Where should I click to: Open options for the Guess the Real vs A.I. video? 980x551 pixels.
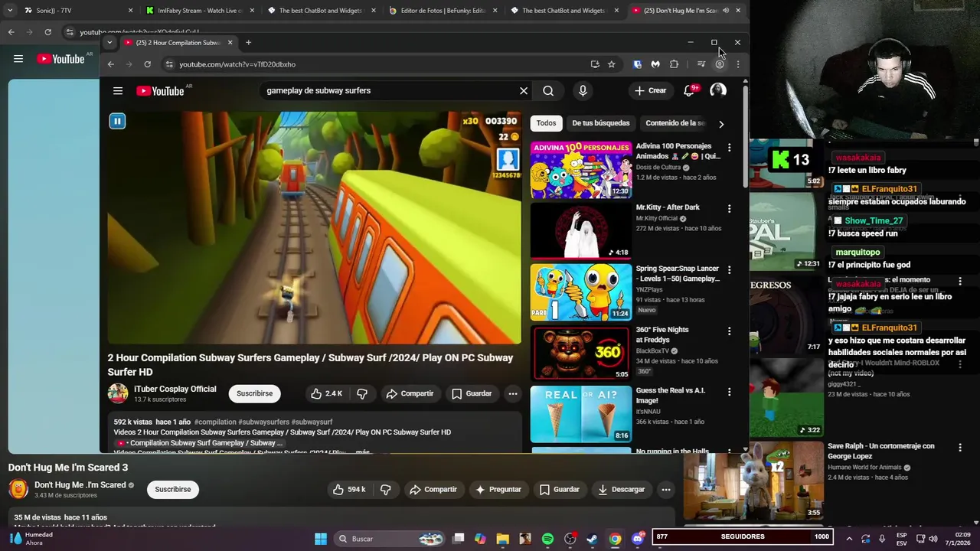coord(729,392)
